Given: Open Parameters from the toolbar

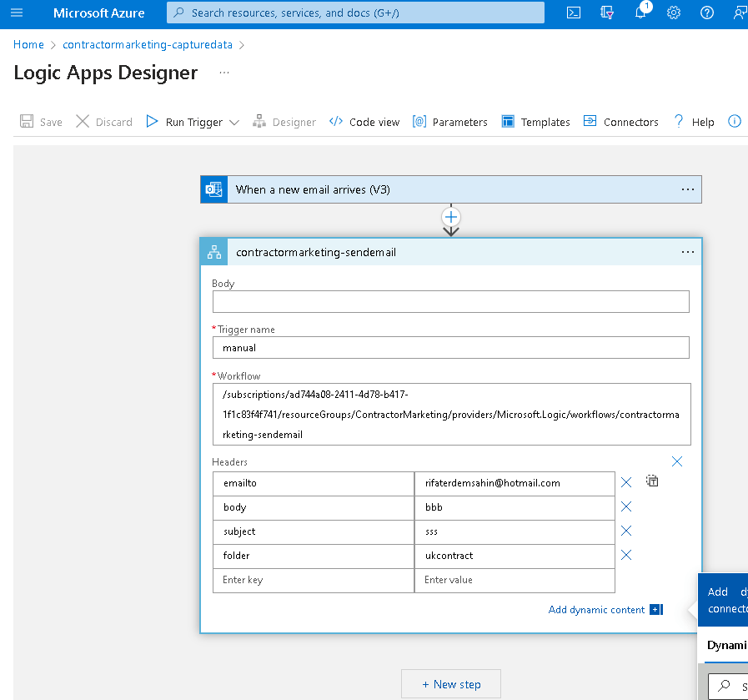Looking at the screenshot, I should click(x=449, y=122).
